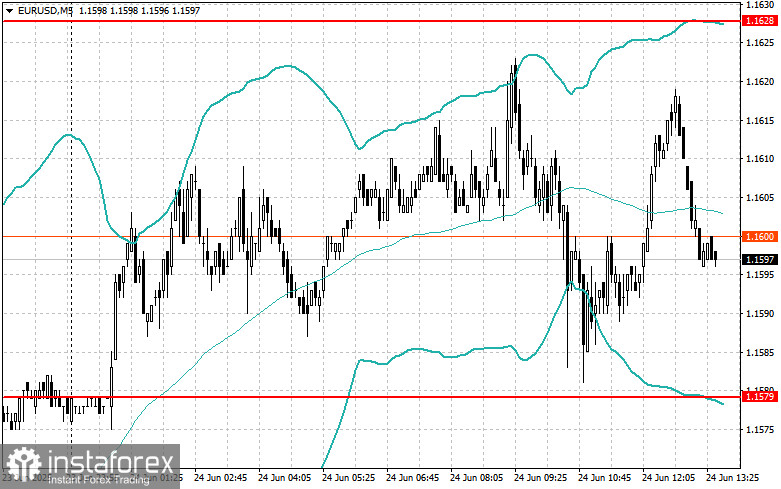The image size is (781, 489).
Task: Select the 1.1590 price axis value
Action: pos(760,314)
